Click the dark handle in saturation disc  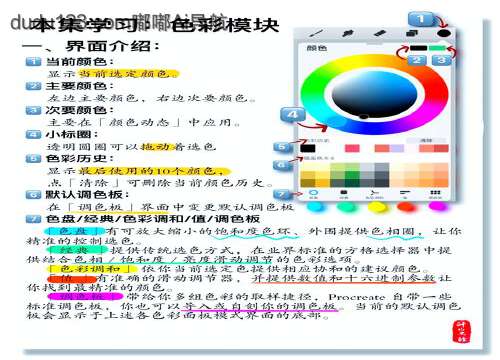(x=364, y=116)
